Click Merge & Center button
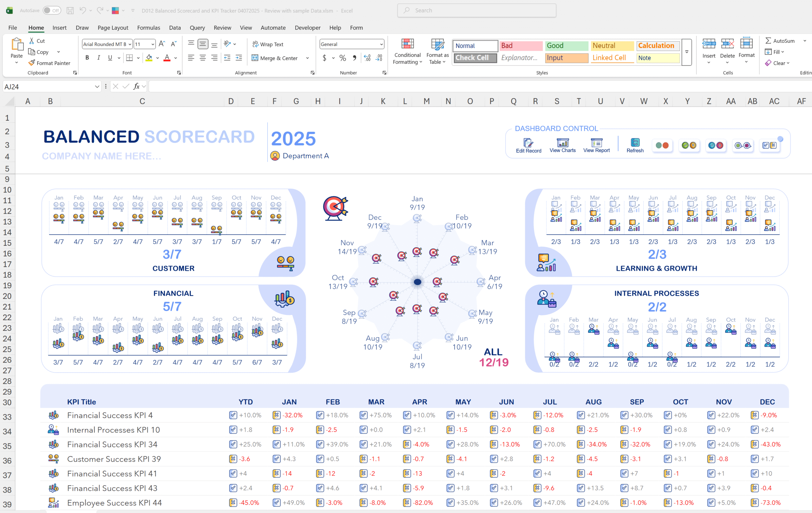Image resolution: width=812 pixels, height=513 pixels. [275, 58]
